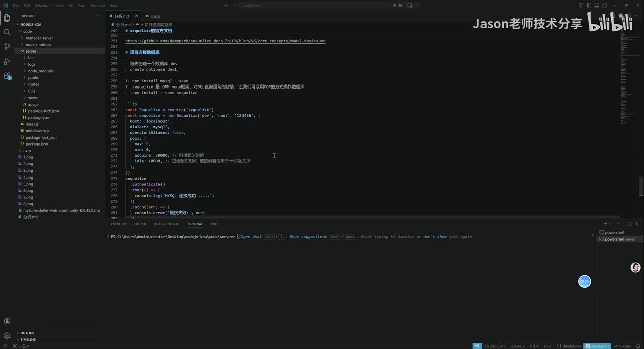644x349 pixels.
Task: Switch to the PORTS panel tab
Action: point(214,224)
